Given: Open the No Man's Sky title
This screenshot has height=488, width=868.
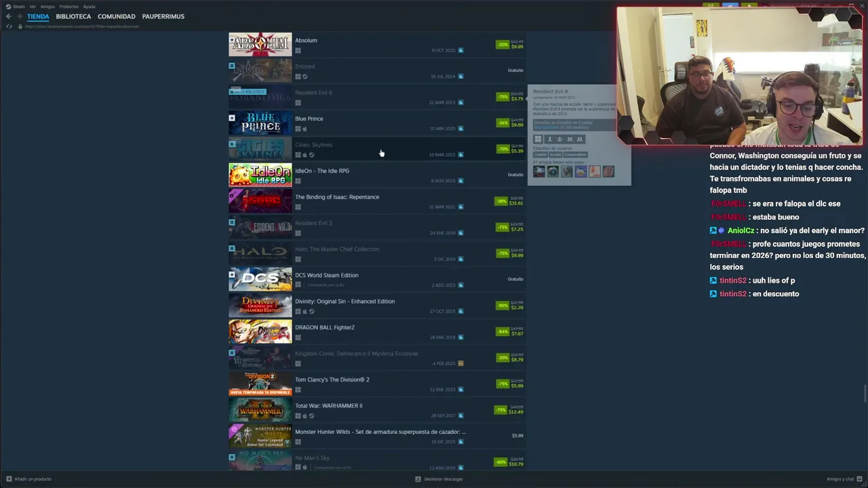Looking at the screenshot, I should 312,458.
